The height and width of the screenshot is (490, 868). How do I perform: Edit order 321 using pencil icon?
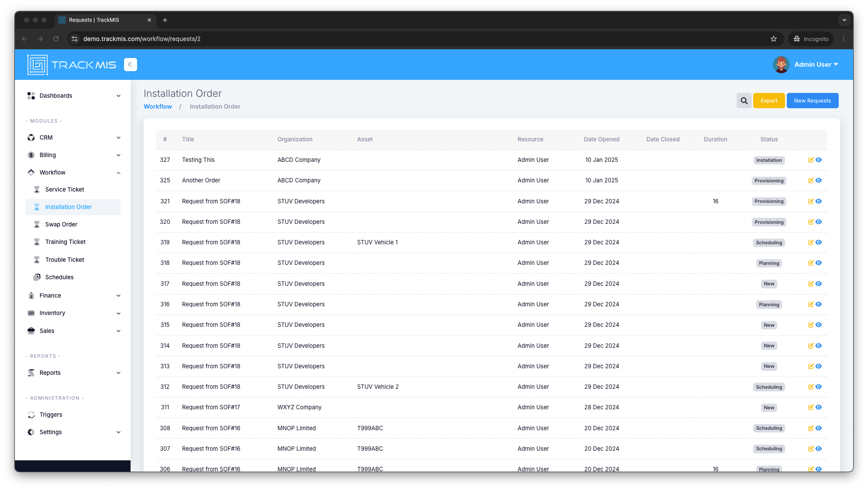coord(811,202)
